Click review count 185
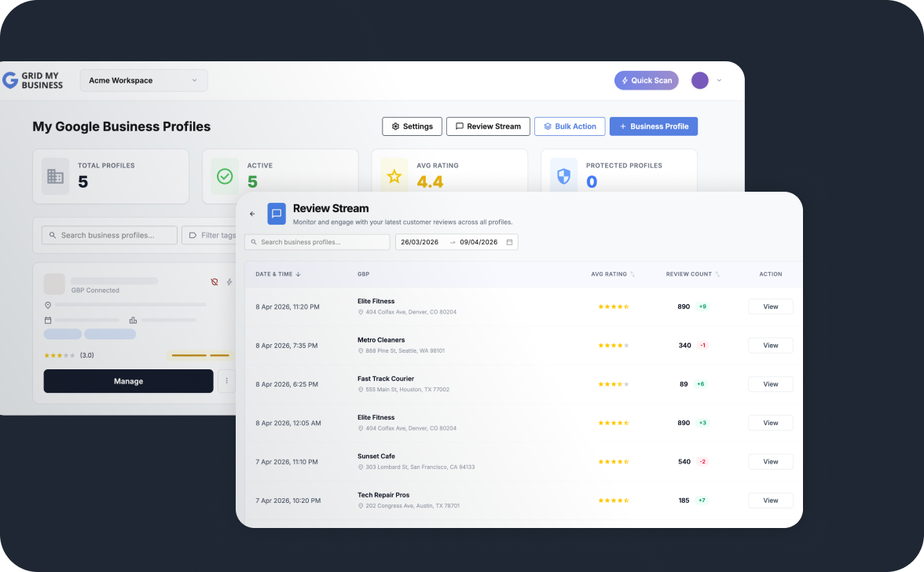The height and width of the screenshot is (572, 924). [x=684, y=500]
